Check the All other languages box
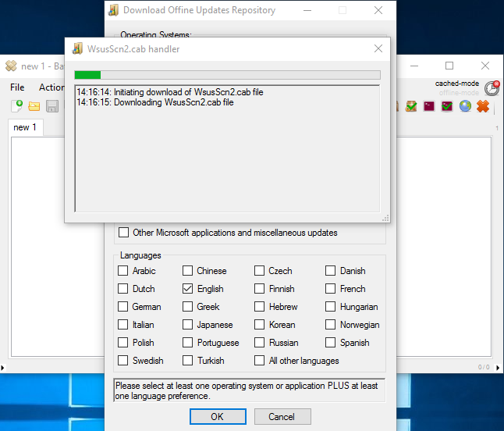Viewport: 504px width, 431px height. click(x=259, y=361)
